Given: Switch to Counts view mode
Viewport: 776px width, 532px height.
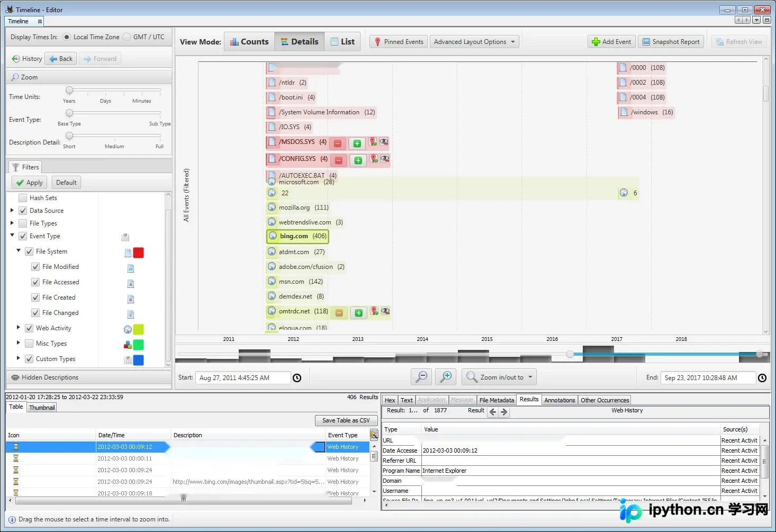Looking at the screenshot, I should coord(249,42).
